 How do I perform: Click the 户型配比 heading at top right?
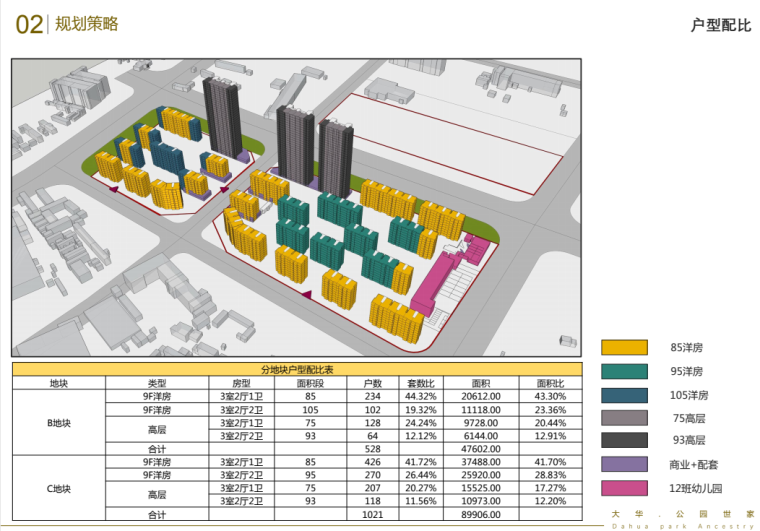coord(720,25)
